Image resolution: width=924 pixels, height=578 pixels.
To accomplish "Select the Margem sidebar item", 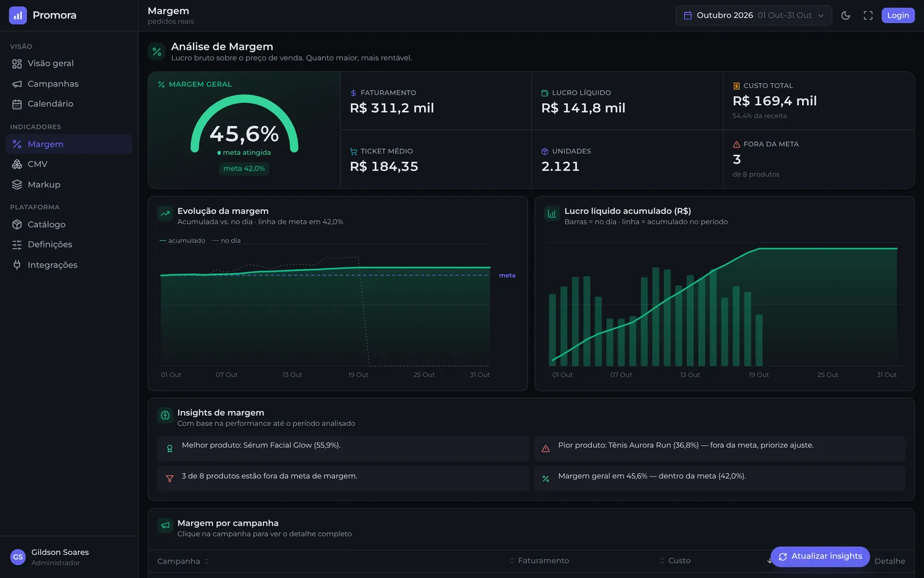I will (x=69, y=144).
